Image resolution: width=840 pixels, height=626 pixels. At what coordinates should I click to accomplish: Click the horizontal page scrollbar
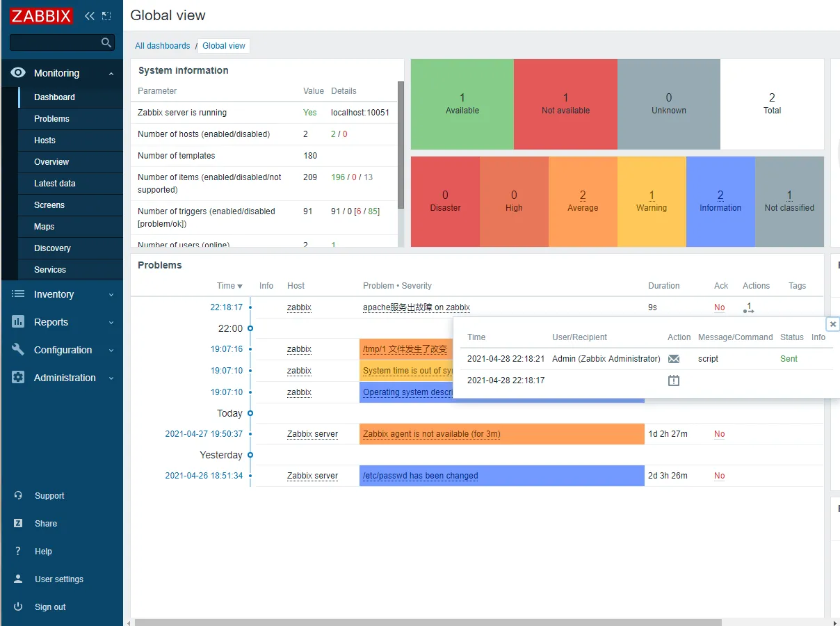tap(428, 623)
